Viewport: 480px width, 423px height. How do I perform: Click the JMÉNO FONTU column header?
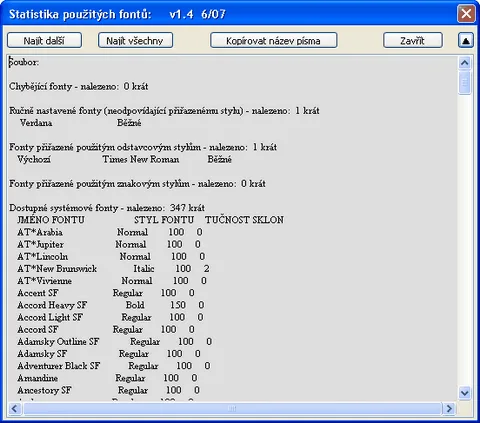click(51, 220)
